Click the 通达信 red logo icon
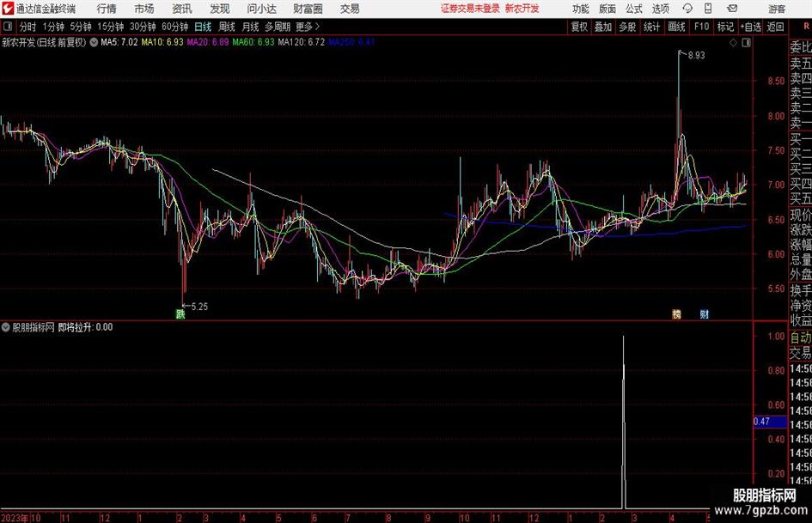 (x=8, y=9)
